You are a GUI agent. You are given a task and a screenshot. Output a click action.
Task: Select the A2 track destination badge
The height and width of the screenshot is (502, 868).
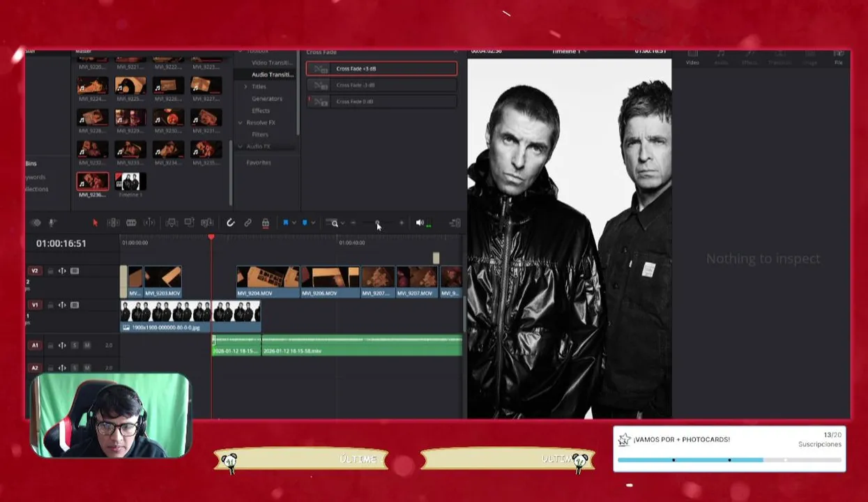click(x=35, y=367)
